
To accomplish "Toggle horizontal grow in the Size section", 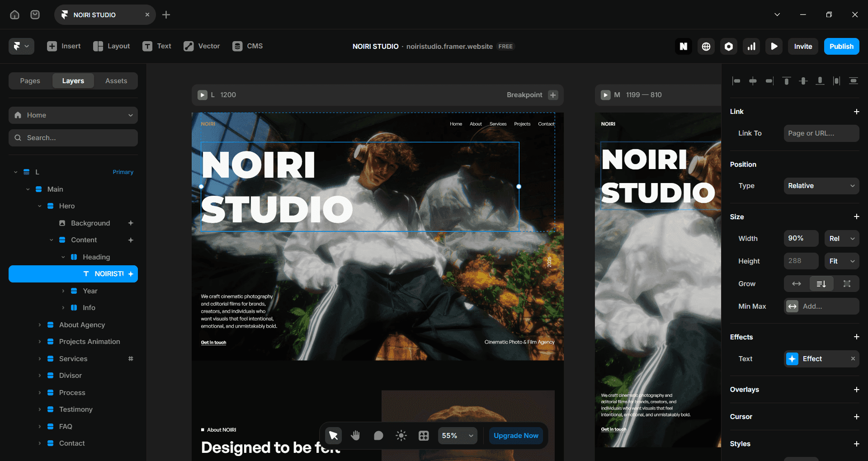I will [796, 284].
